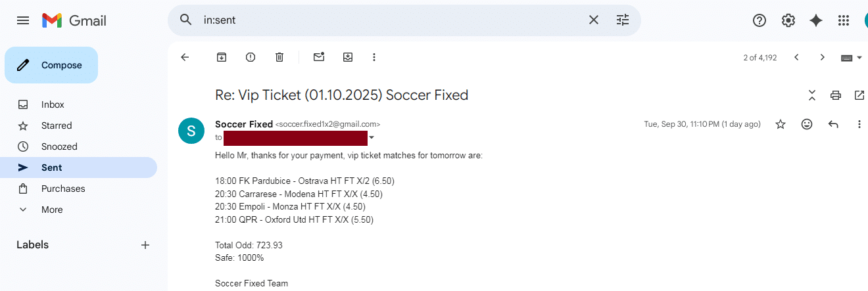Print the entire conversation

[836, 95]
